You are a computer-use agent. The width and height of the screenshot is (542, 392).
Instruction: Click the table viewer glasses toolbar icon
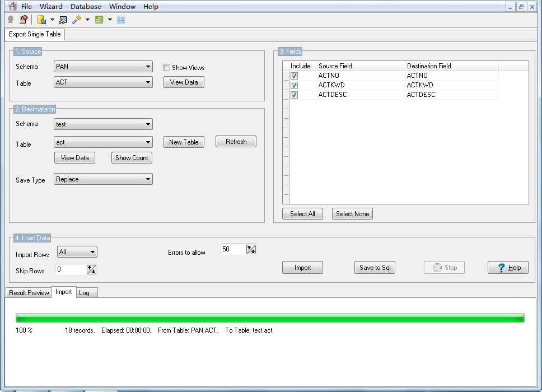pyautogui.click(x=63, y=20)
